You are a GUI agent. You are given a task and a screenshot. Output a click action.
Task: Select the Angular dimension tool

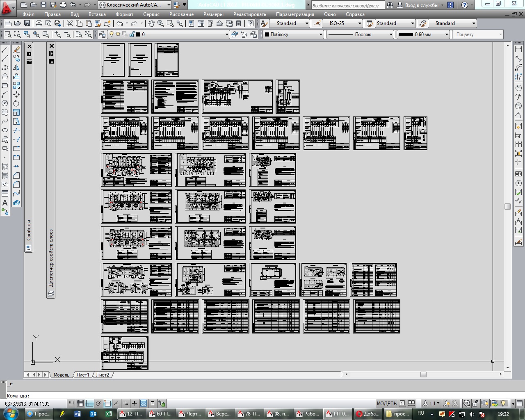(518, 115)
